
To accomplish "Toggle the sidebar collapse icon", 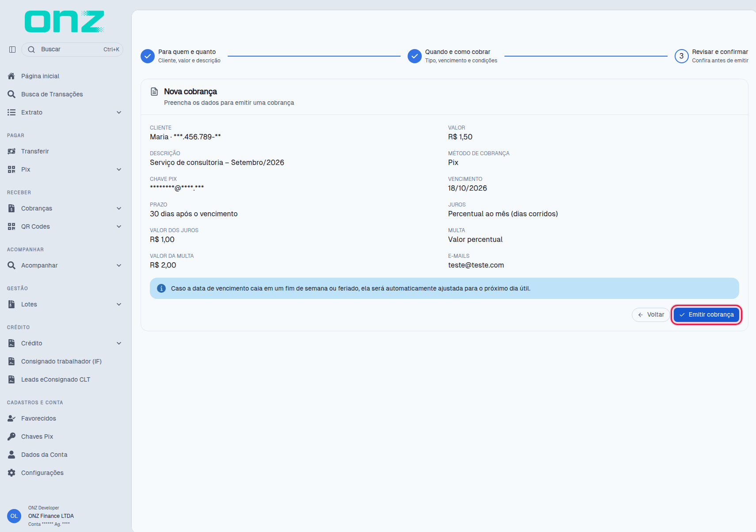I will coord(12,50).
